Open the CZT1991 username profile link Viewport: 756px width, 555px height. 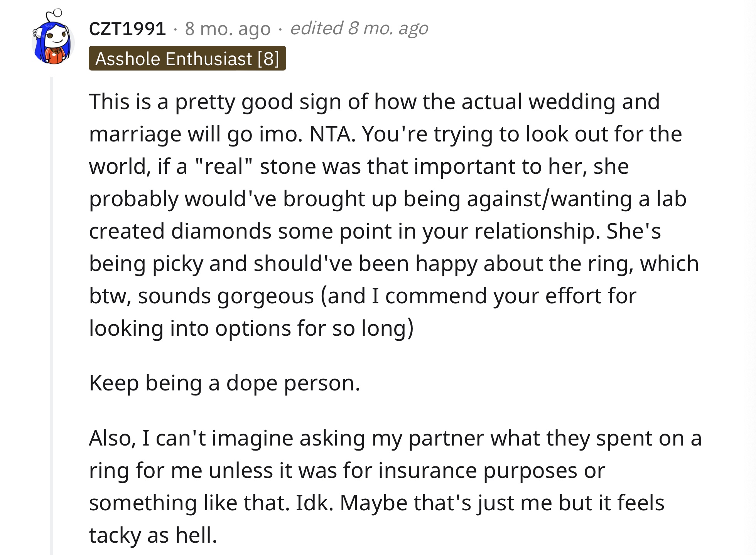click(127, 29)
